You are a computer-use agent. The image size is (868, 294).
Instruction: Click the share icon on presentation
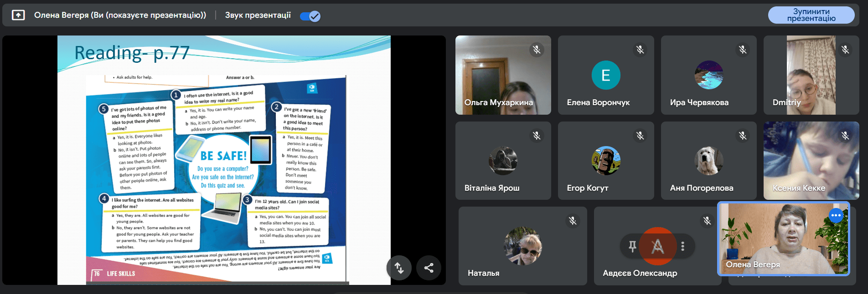click(x=429, y=268)
